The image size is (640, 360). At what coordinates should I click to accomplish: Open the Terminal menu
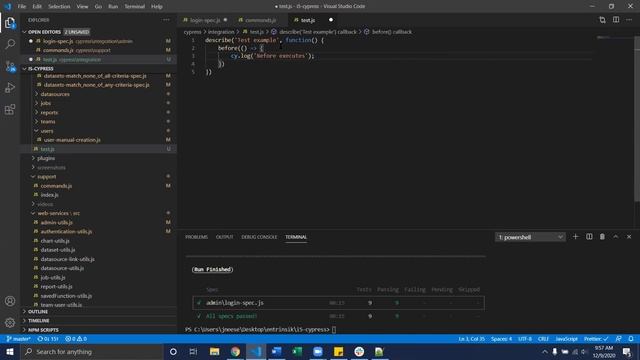pyautogui.click(x=134, y=6)
